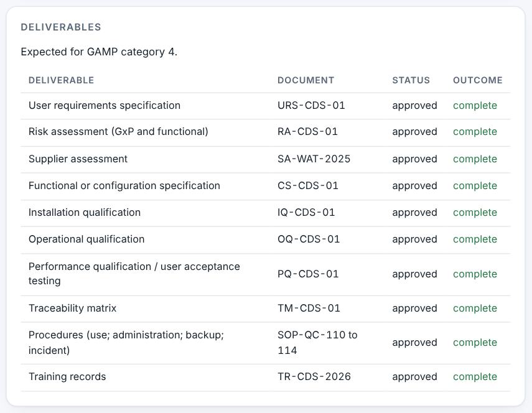532x413 pixels.
Task: Click the DELIVERABLE column header
Action: pos(62,80)
